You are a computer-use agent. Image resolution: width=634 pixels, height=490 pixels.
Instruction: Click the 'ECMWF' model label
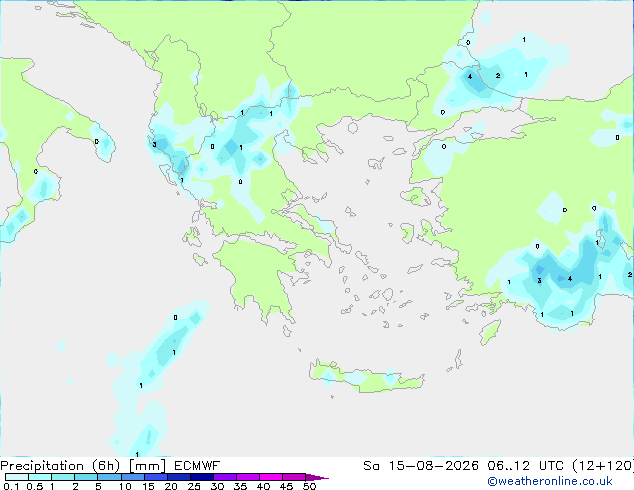[x=197, y=466]
